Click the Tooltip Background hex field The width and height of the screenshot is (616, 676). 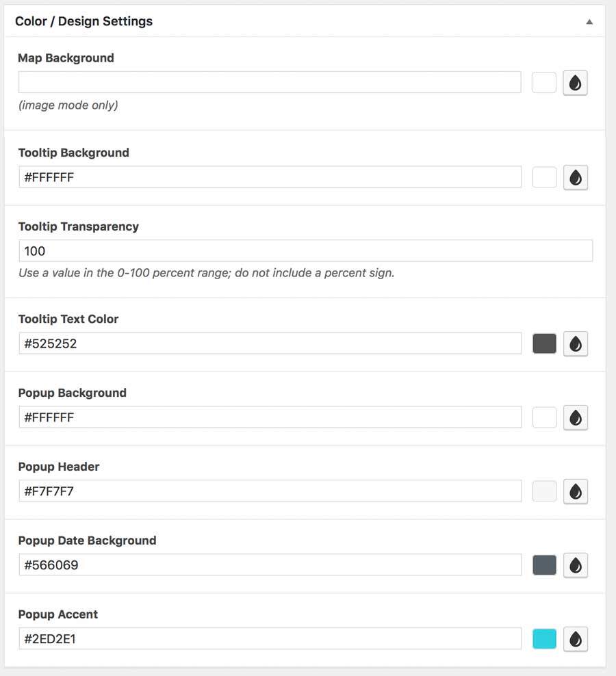(270, 177)
